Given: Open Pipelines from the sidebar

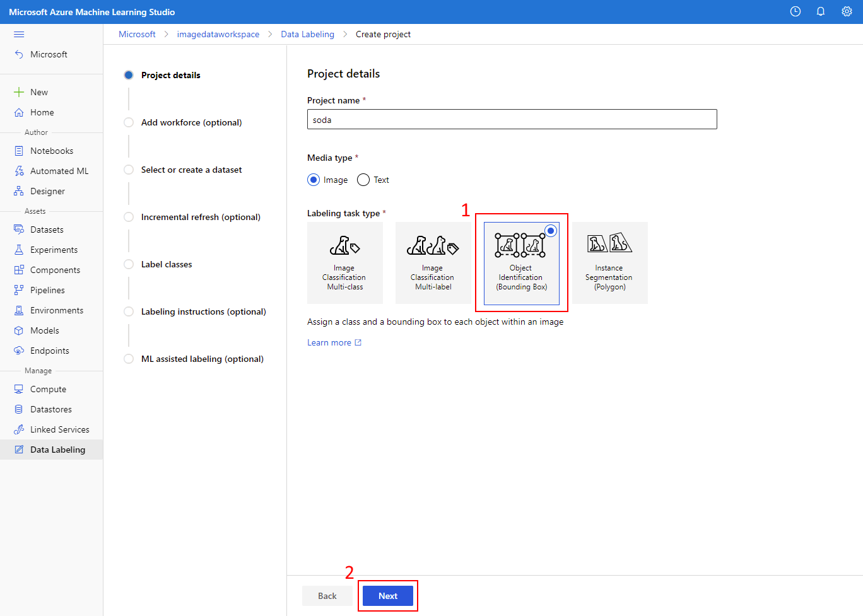Looking at the screenshot, I should pyautogui.click(x=52, y=290).
